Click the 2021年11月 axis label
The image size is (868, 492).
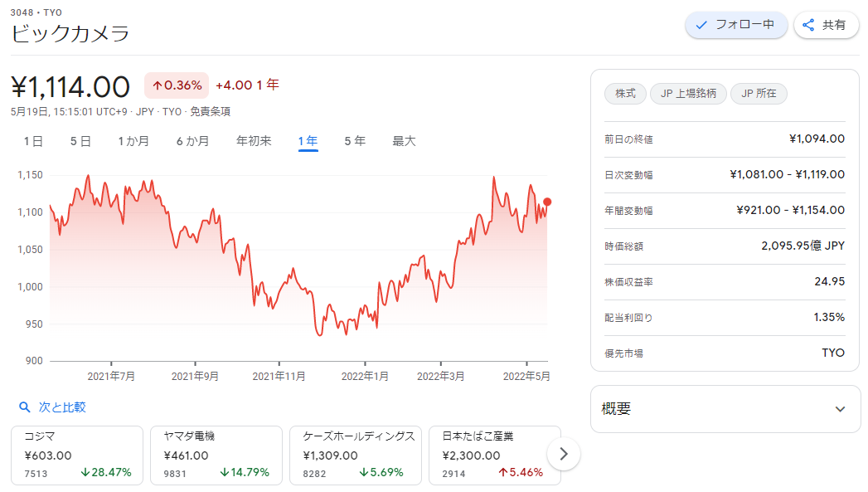click(x=279, y=376)
